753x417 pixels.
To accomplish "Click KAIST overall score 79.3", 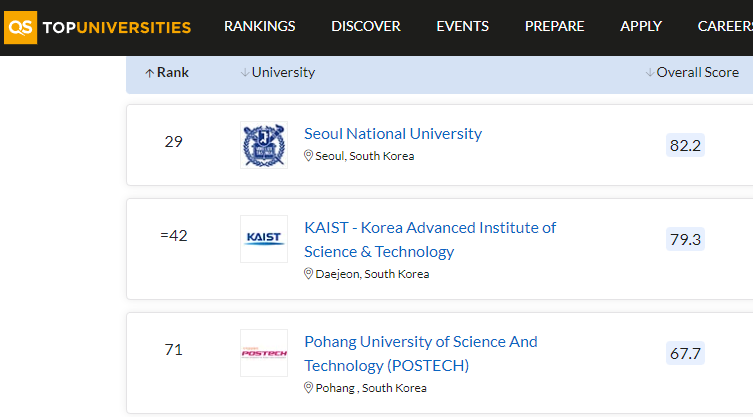I will pos(685,239).
